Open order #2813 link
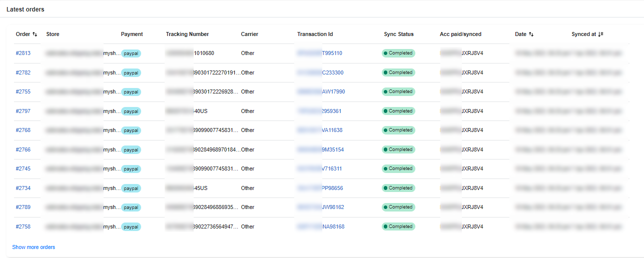 [x=23, y=53]
